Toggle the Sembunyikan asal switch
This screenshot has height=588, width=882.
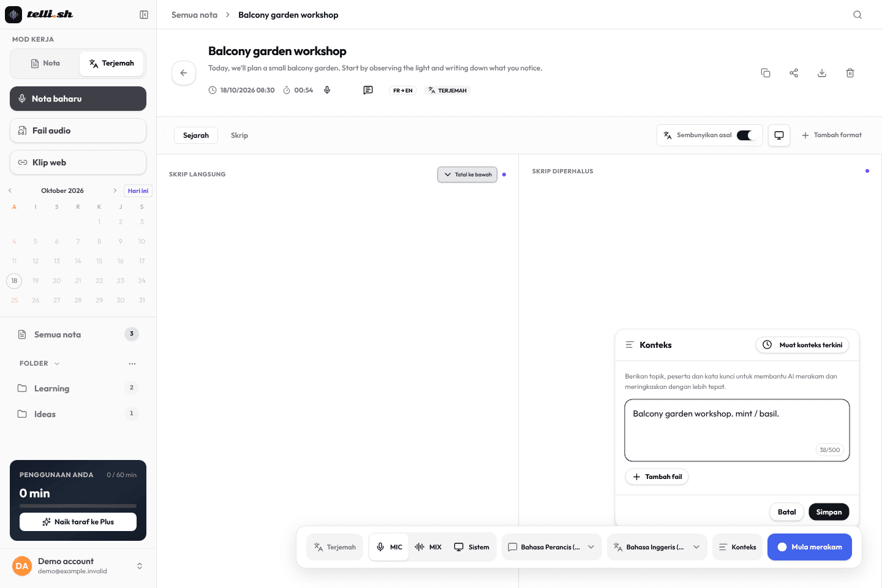(745, 135)
